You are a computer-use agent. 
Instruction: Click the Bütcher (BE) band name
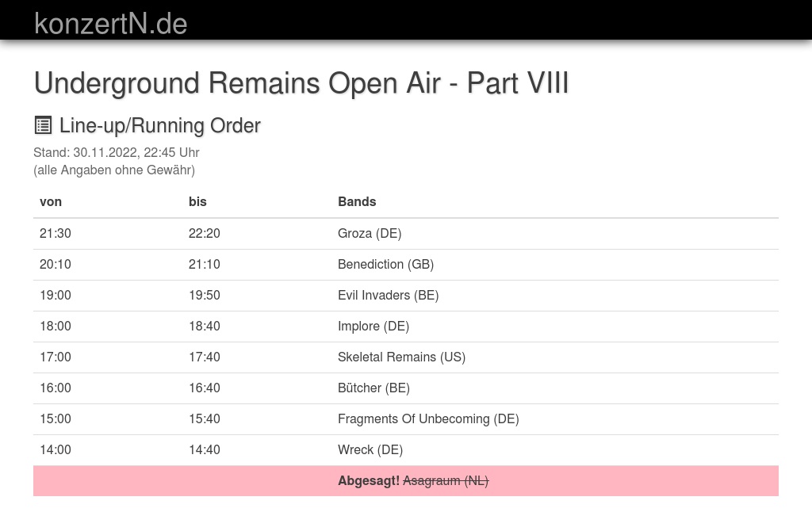tap(373, 388)
